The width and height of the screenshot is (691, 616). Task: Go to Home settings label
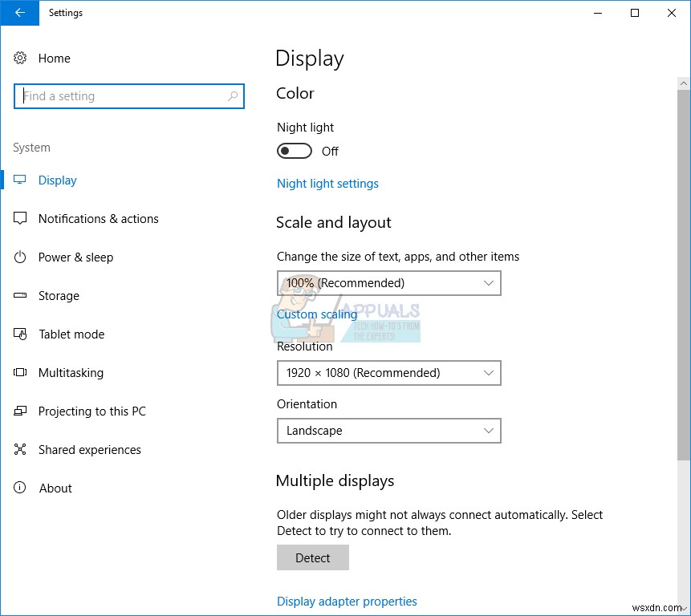click(x=55, y=58)
